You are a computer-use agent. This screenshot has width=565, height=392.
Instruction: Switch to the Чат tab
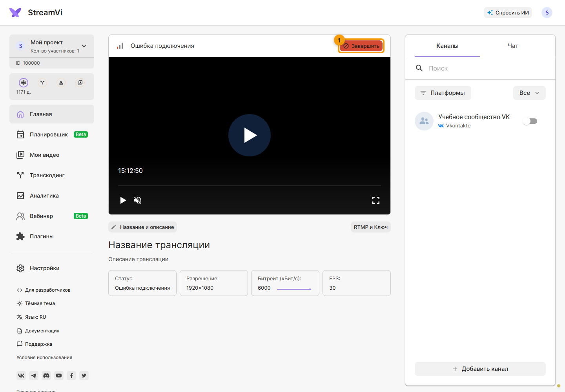click(513, 46)
